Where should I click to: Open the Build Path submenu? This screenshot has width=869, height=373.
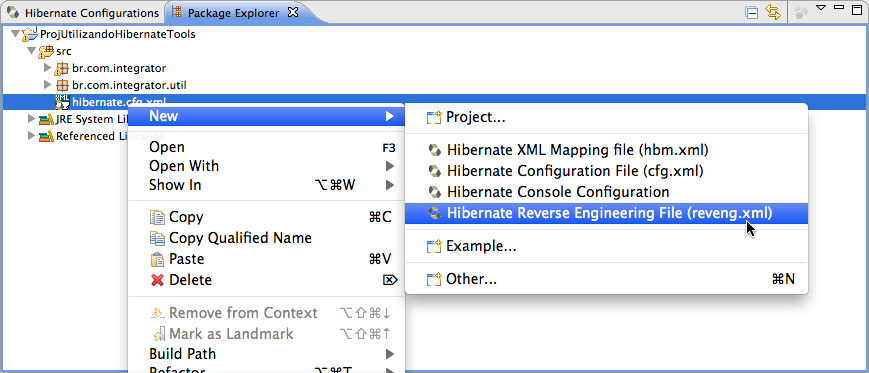pos(267,354)
